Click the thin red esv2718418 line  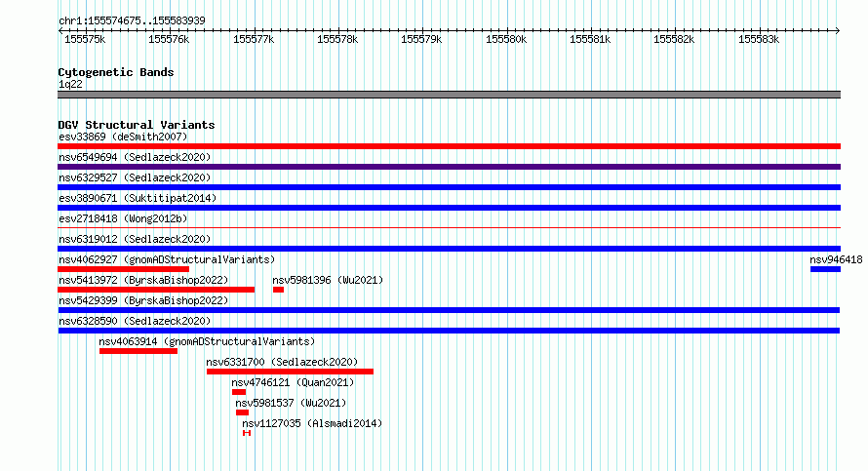449,227
